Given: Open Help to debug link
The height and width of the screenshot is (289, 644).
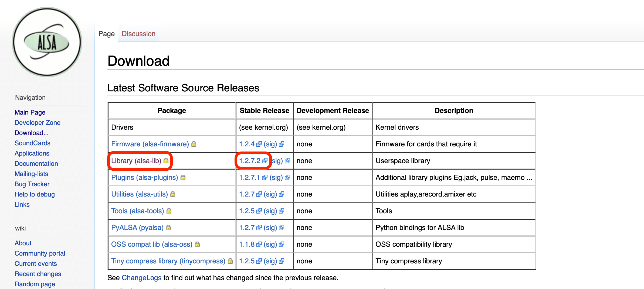Looking at the screenshot, I should point(35,194).
